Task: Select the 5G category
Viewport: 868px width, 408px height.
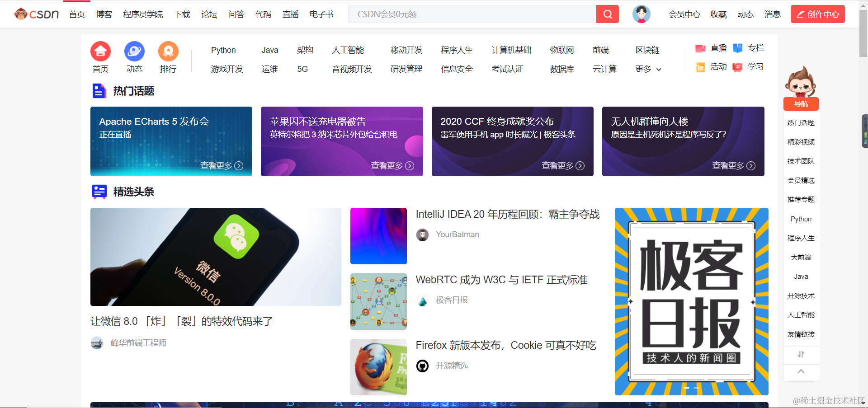Action: [302, 69]
